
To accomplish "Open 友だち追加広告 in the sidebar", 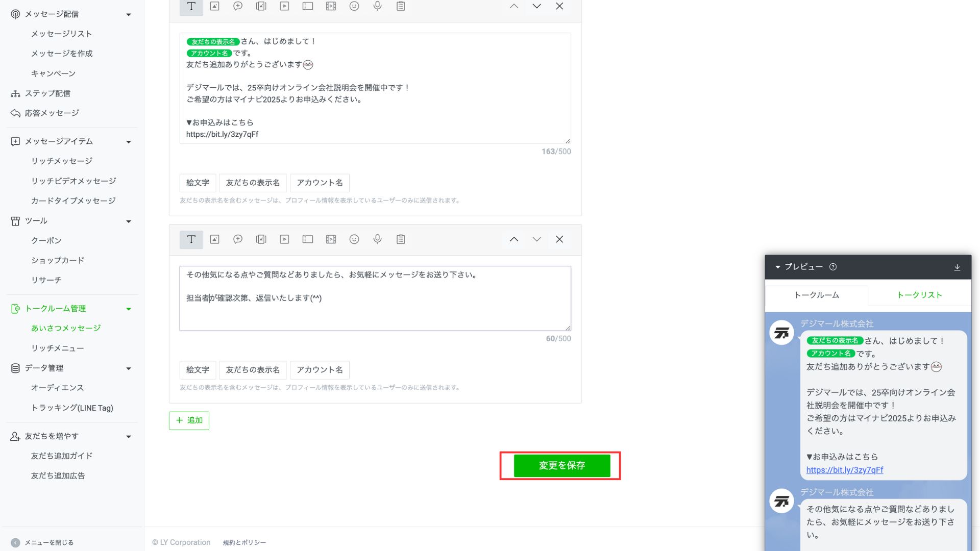I will tap(58, 475).
